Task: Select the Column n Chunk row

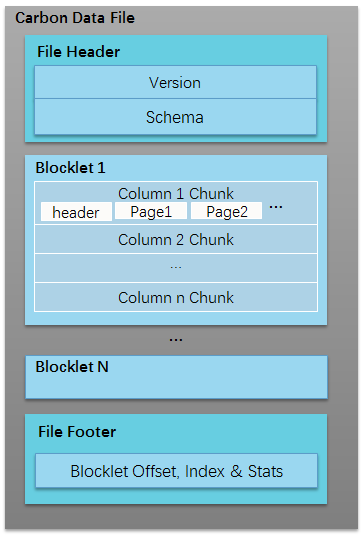Action: click(x=176, y=297)
